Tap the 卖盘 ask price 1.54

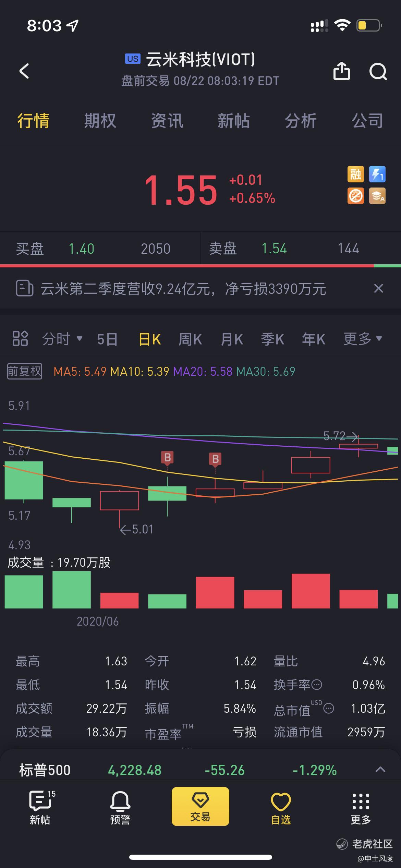coord(274,249)
